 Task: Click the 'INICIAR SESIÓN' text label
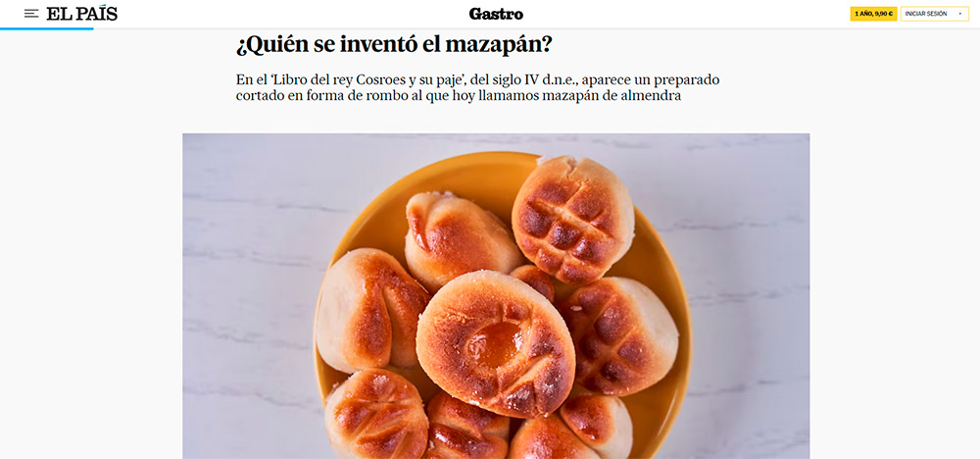click(x=926, y=14)
